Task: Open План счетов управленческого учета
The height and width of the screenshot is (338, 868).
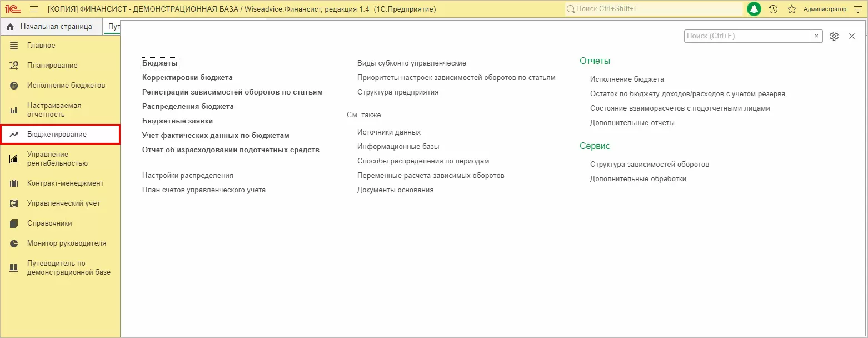Action: point(204,190)
